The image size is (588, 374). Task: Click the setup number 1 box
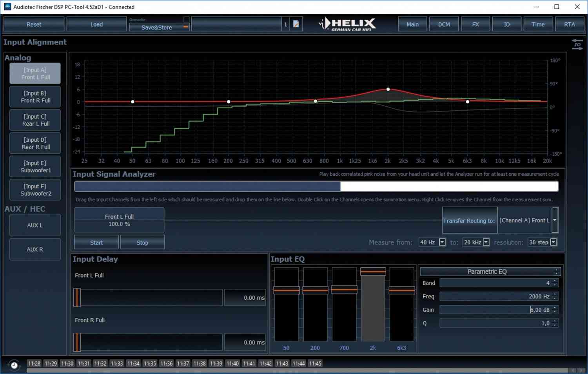(286, 24)
